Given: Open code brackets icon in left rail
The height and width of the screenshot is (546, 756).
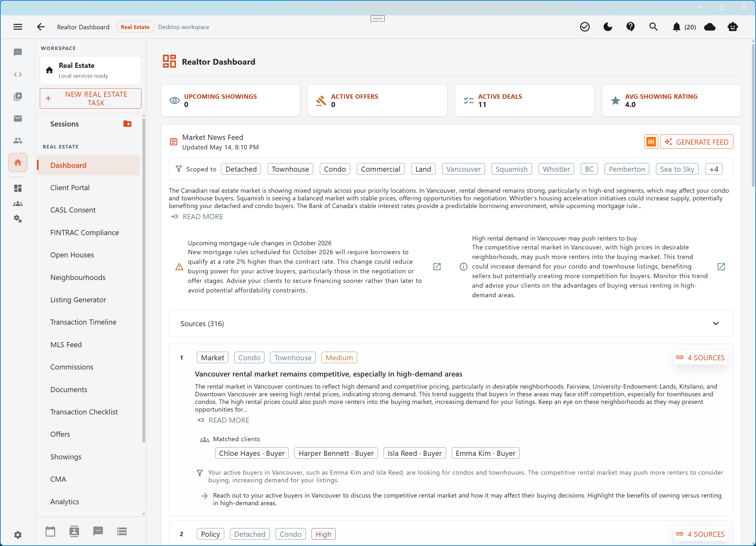Looking at the screenshot, I should click(x=18, y=74).
